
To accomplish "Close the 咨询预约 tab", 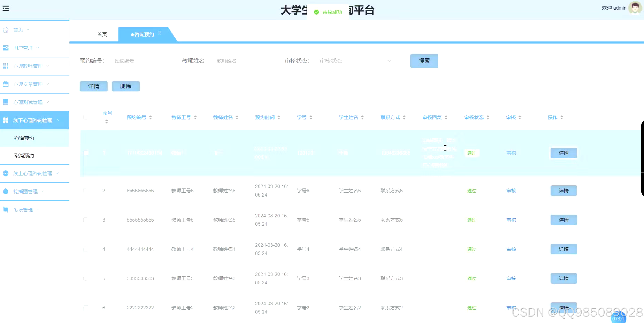I will pyautogui.click(x=160, y=33).
